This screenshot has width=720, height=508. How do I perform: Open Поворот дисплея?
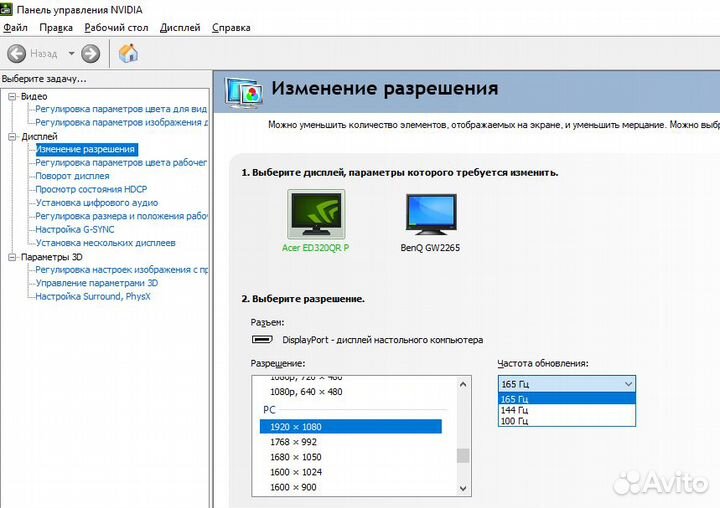pyautogui.click(x=73, y=176)
